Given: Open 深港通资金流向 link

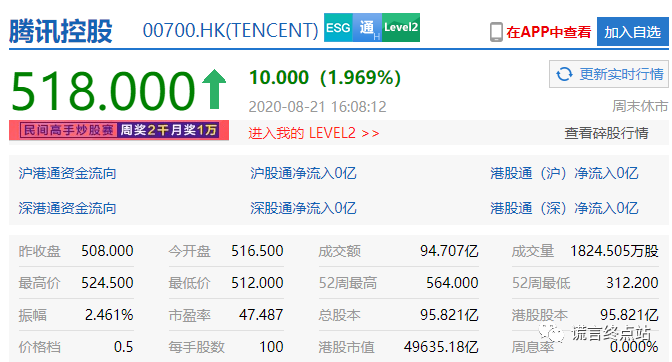Looking at the screenshot, I should tap(67, 208).
